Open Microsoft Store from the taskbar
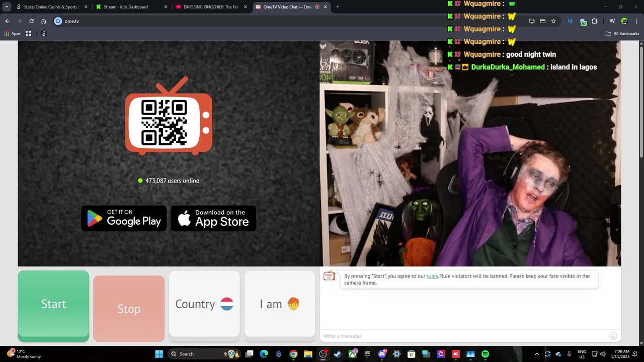Image resolution: width=644 pixels, height=362 pixels. (412, 354)
